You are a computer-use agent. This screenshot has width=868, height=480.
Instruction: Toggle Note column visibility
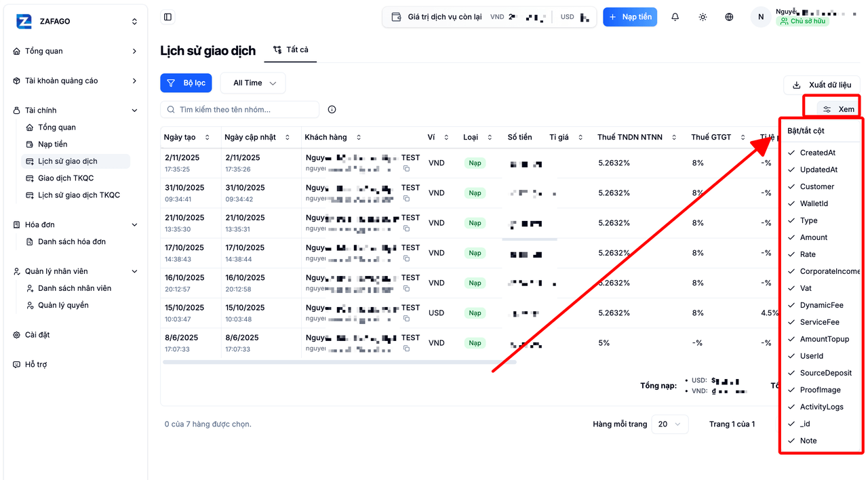coord(821,441)
